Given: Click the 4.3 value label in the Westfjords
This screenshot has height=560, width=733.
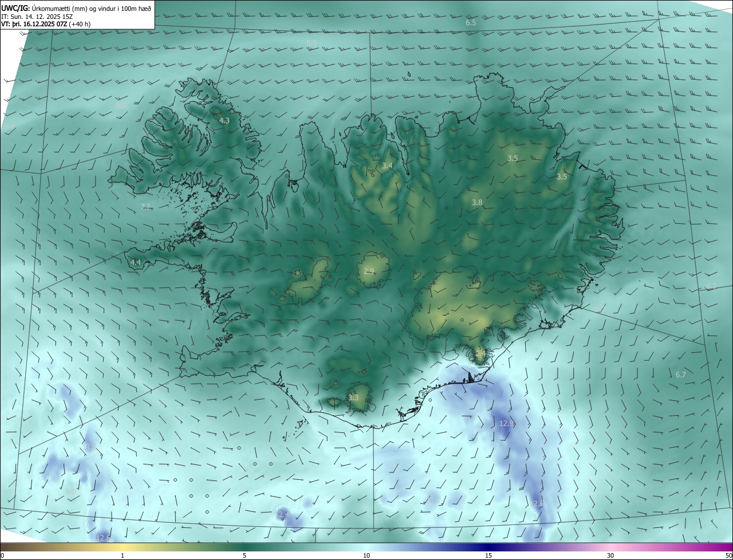Looking at the screenshot, I should pyautogui.click(x=224, y=121).
